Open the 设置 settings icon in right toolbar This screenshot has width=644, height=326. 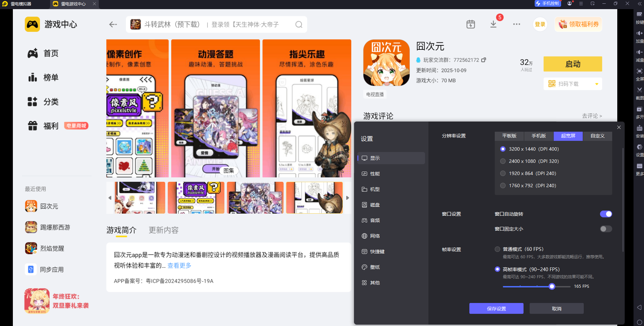[x=639, y=147]
